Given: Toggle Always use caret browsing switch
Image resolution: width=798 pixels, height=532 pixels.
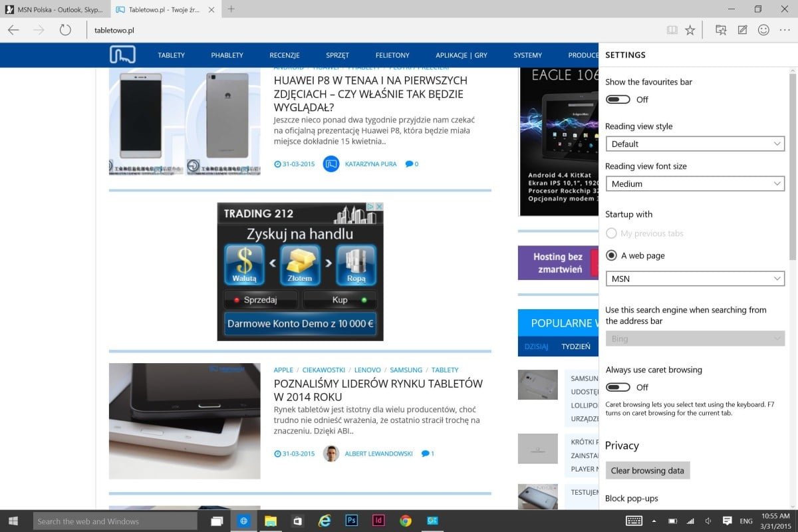Looking at the screenshot, I should coord(618,387).
